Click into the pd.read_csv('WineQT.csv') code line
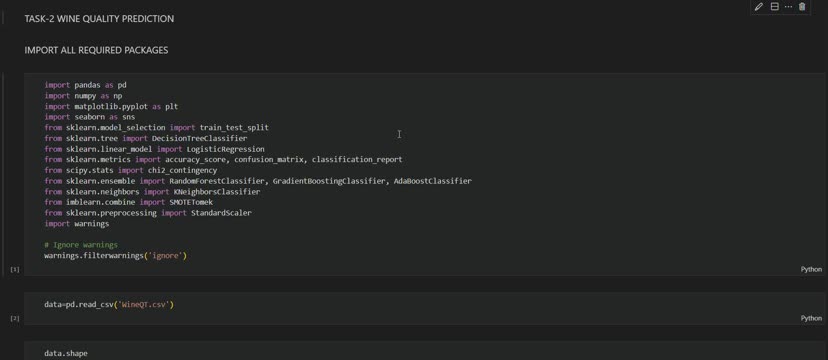Image resolution: width=828 pixels, height=360 pixels. pyautogui.click(x=109, y=305)
